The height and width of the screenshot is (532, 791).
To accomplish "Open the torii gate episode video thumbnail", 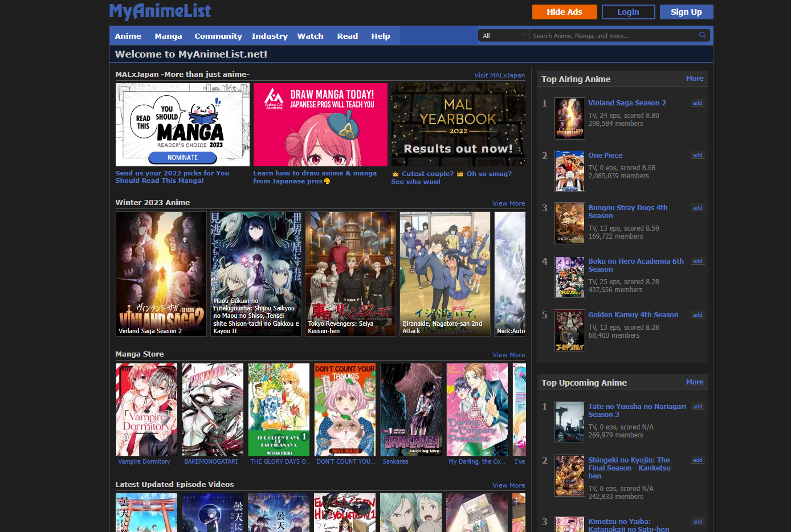I will coord(146,513).
